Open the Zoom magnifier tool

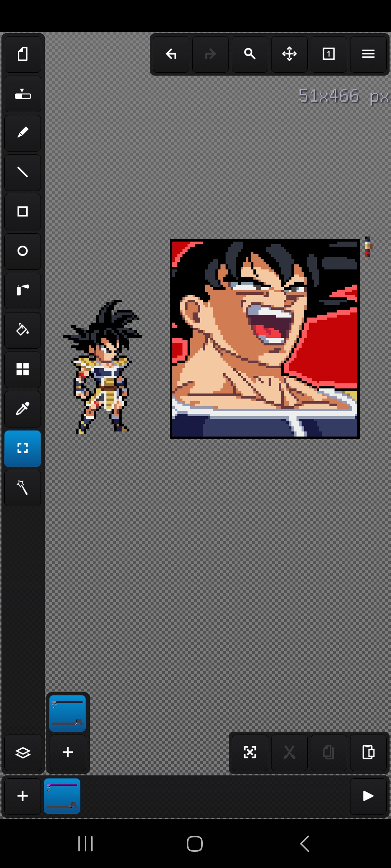click(250, 54)
